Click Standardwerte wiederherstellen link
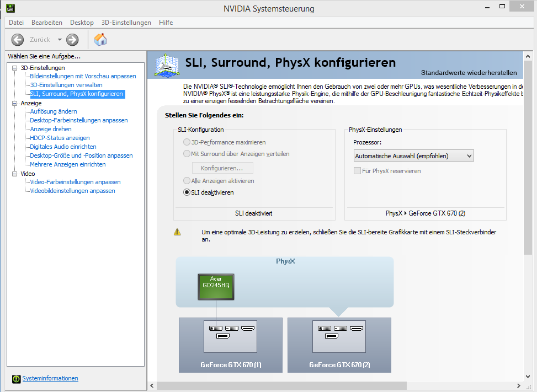The height and width of the screenshot is (392, 537). click(x=469, y=73)
